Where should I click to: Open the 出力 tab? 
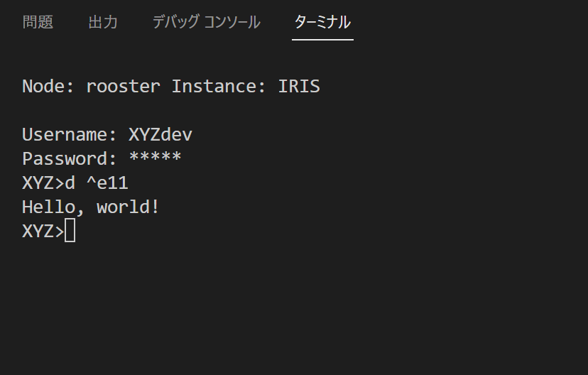click(103, 22)
